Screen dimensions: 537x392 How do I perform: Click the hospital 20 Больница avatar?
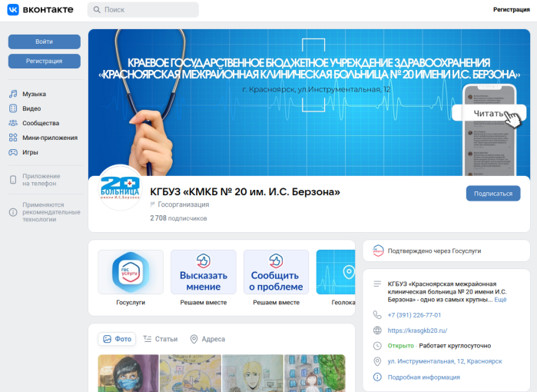pyautogui.click(x=120, y=188)
